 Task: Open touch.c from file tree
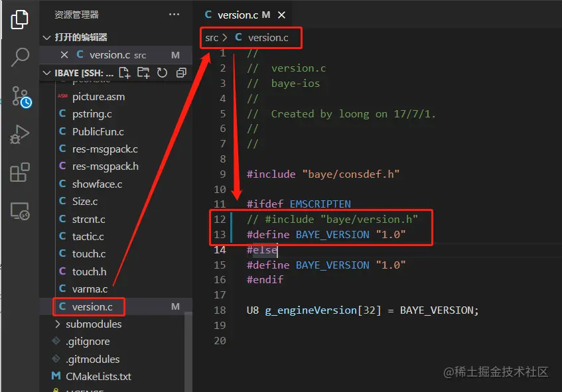pyautogui.click(x=89, y=253)
